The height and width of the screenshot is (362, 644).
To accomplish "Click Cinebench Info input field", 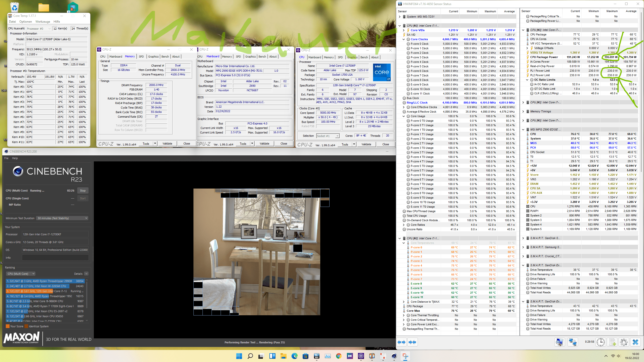I will pyautogui.click(x=55, y=258).
